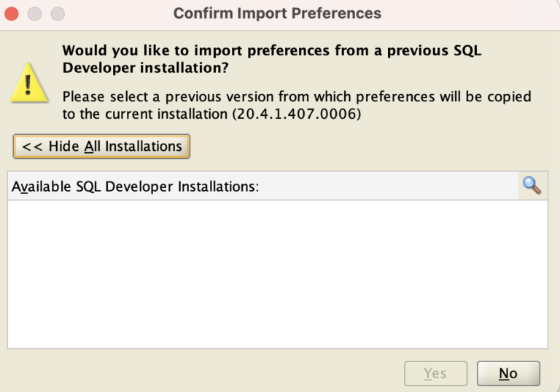This screenshot has height=392, width=560.
Task: Click the grayed-out zoom window button
Action: [58, 14]
